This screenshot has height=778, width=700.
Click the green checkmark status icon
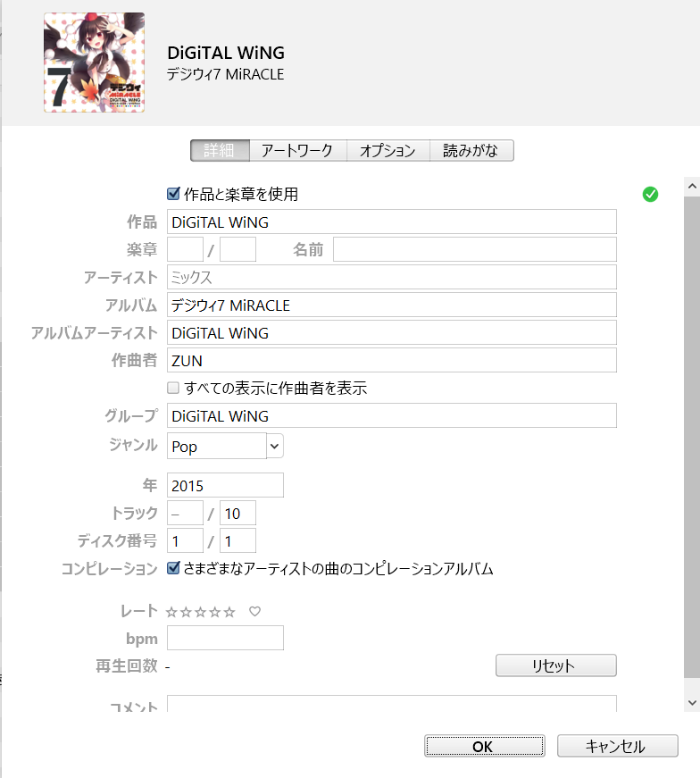(x=650, y=195)
